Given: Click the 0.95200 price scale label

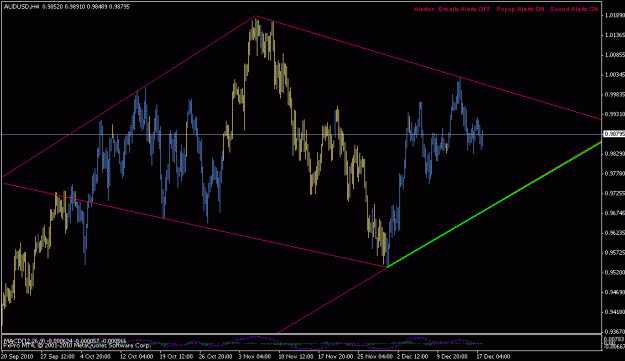Looking at the screenshot, I should (x=614, y=272).
